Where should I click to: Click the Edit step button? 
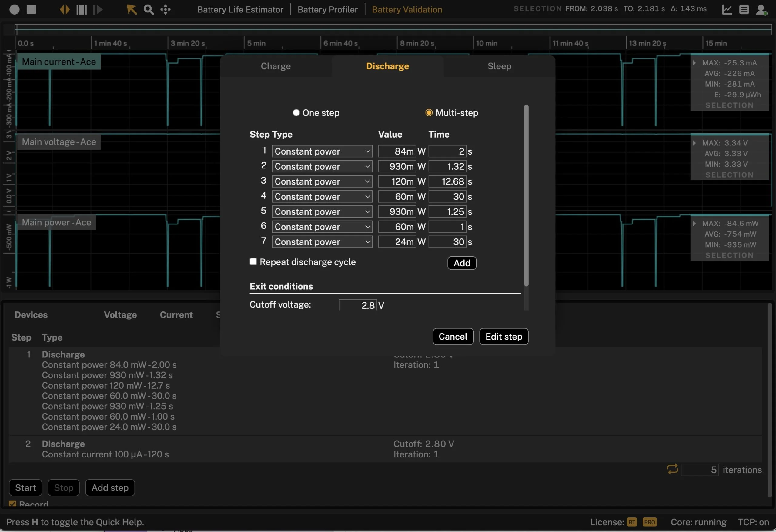pyautogui.click(x=503, y=336)
